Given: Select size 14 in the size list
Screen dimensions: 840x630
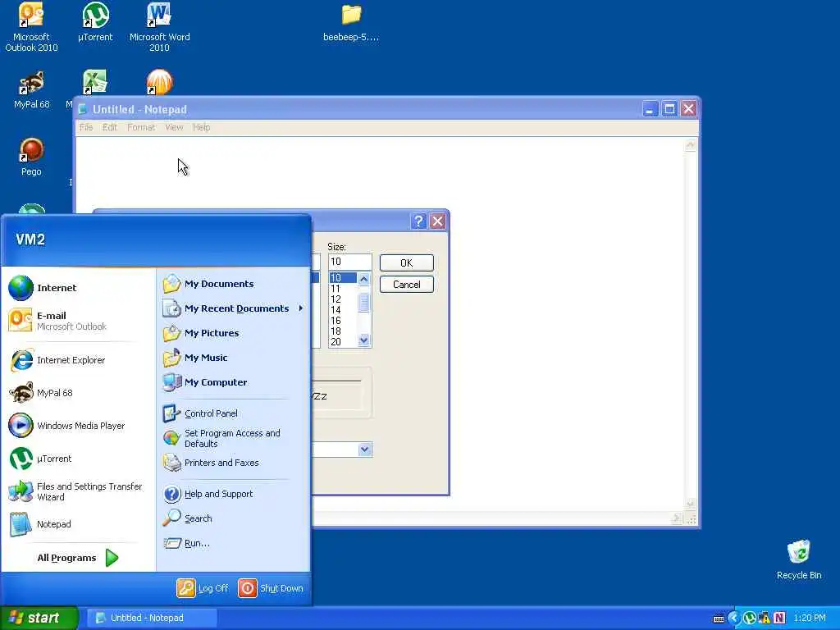Looking at the screenshot, I should (x=343, y=310).
